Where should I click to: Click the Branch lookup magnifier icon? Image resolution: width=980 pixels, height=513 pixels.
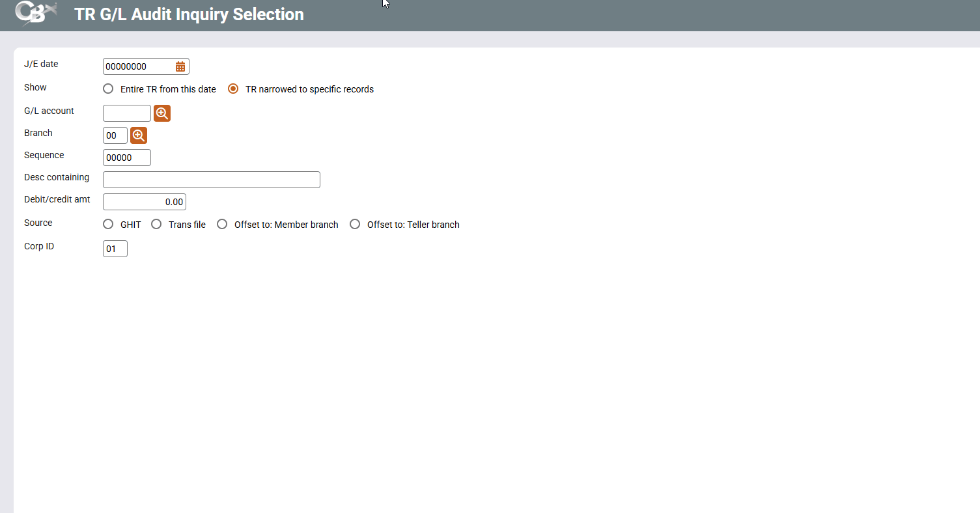(x=139, y=135)
